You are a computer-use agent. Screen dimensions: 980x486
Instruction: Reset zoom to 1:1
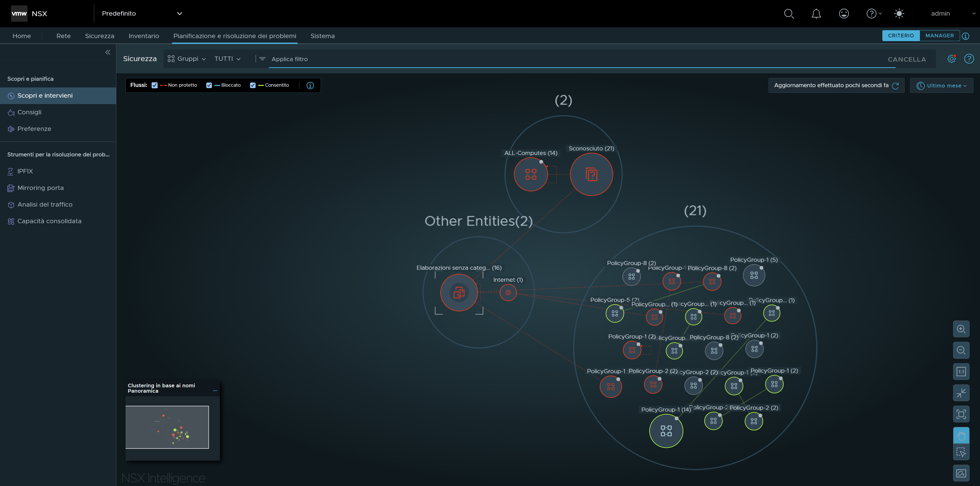pos(961,372)
